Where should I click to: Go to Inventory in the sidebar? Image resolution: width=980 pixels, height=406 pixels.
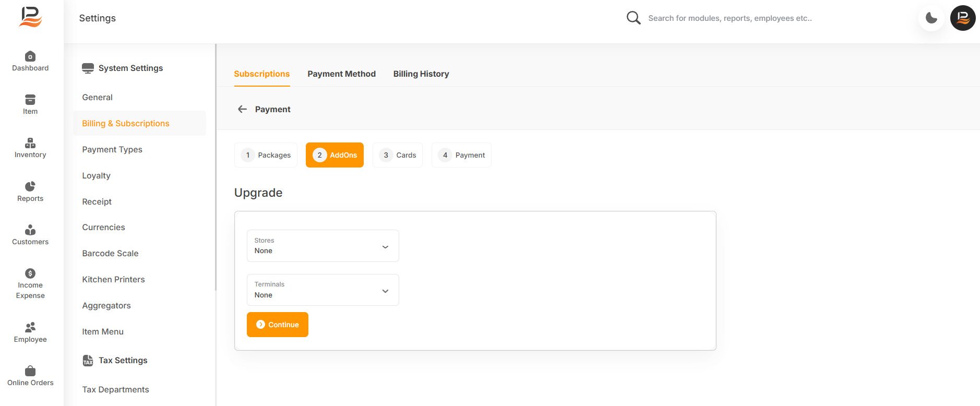[30, 148]
